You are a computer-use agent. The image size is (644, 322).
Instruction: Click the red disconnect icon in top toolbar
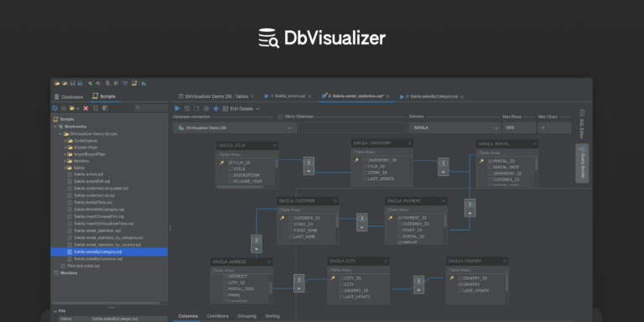(98, 83)
